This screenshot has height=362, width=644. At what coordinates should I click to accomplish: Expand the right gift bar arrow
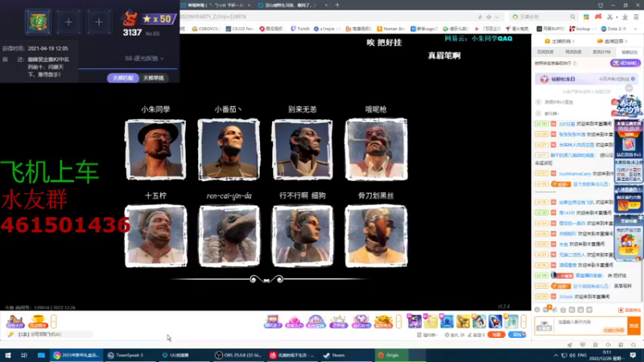pyautogui.click(x=523, y=321)
